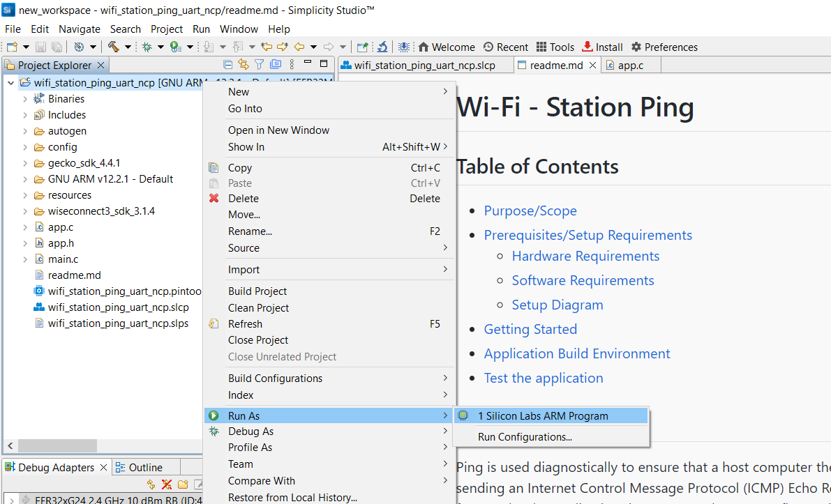Choose Build Project from context menu
This screenshot has width=831, height=504.
[x=257, y=291]
